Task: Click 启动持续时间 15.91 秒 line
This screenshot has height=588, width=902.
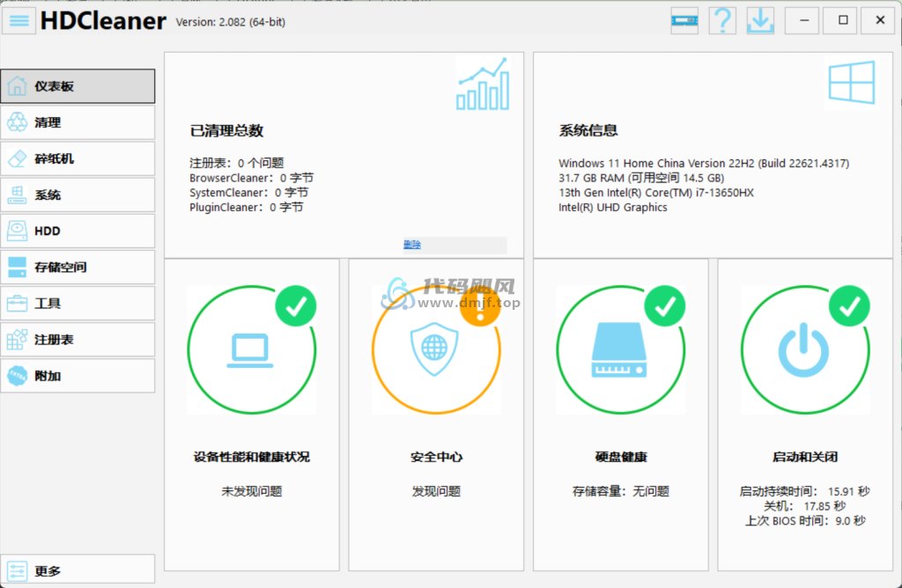Action: coord(805,491)
